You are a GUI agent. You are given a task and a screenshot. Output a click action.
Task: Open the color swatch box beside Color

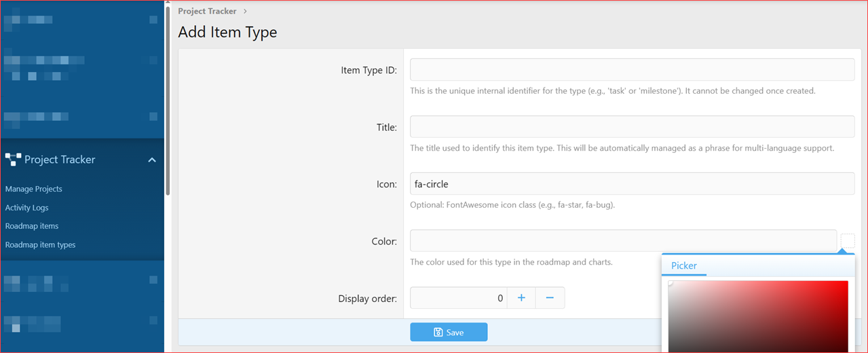(x=848, y=241)
